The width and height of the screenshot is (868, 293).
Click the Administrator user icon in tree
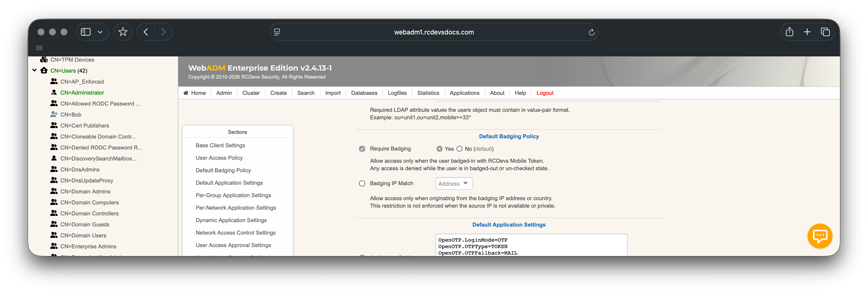(x=54, y=92)
